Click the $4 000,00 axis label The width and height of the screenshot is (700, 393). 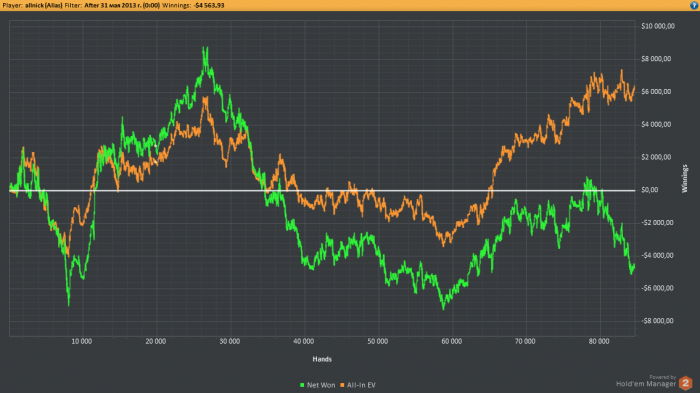click(656, 124)
